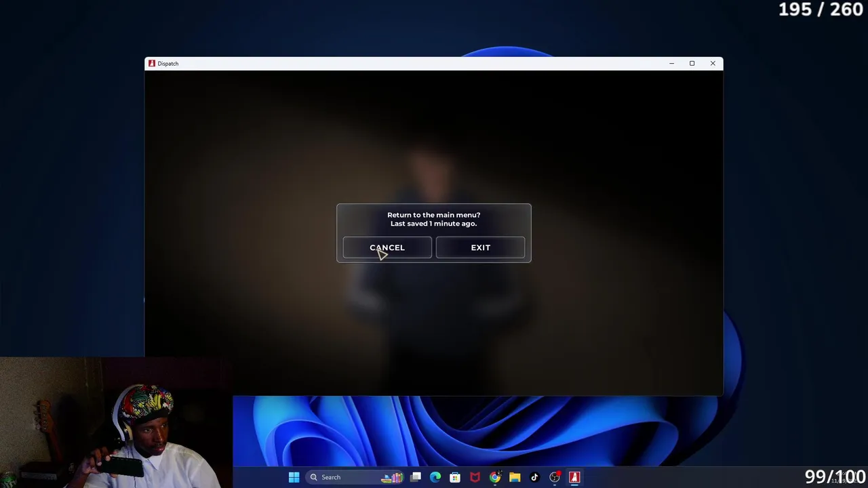Open the Windows Start menu
This screenshot has width=868, height=488.
294,477
